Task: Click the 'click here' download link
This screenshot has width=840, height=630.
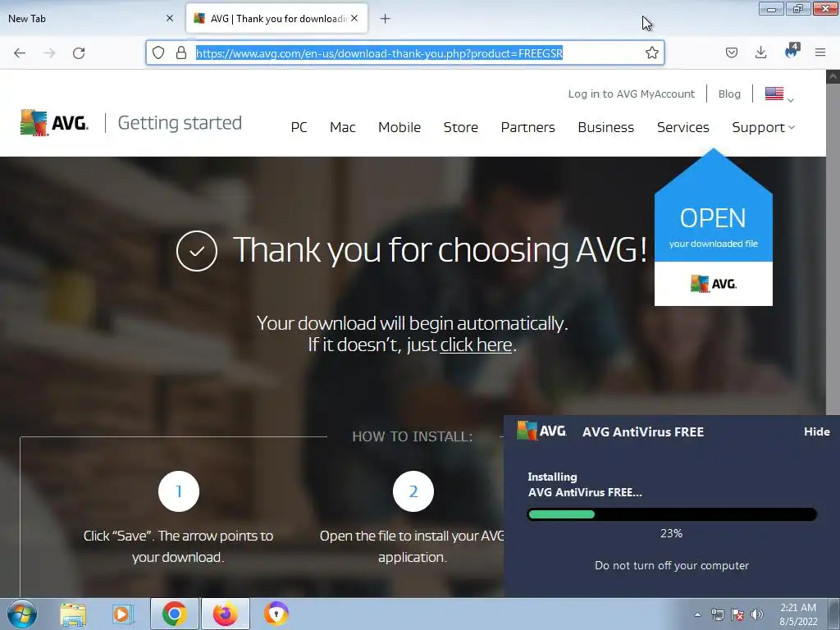Action: [476, 345]
